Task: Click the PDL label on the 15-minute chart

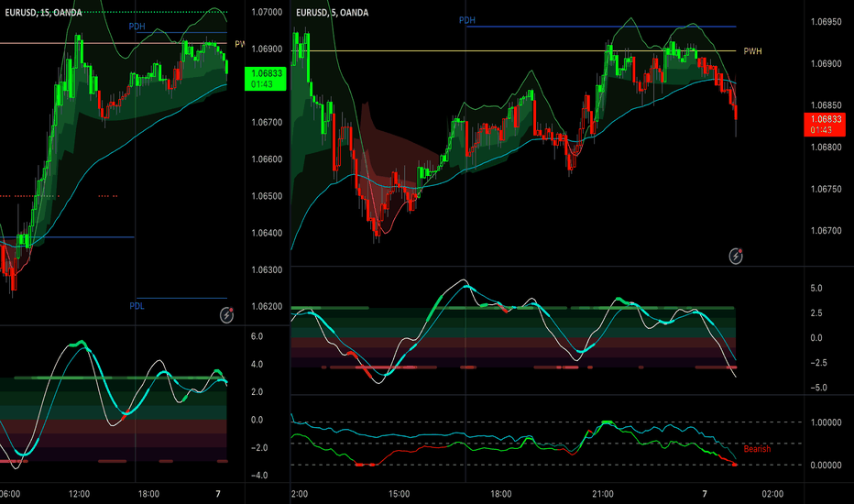Action: [x=137, y=306]
